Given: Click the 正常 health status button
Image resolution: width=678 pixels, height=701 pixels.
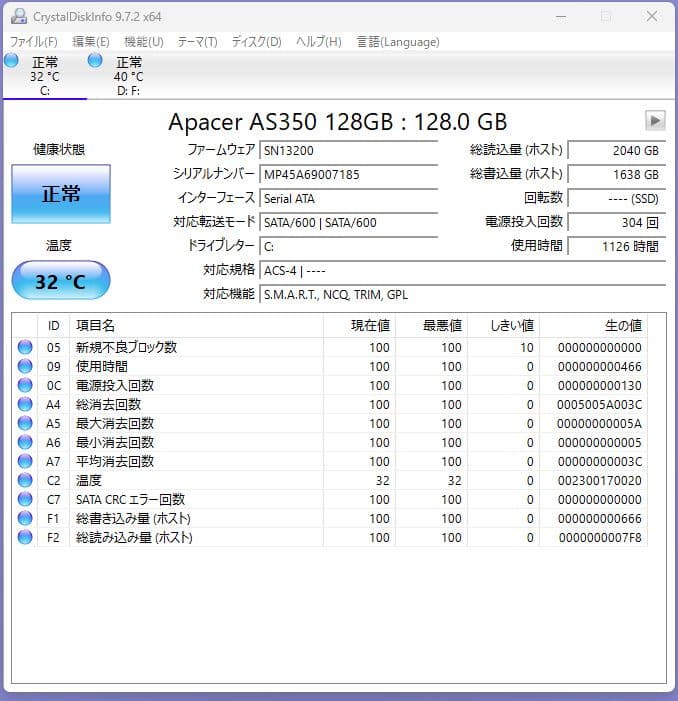Looking at the screenshot, I should pos(61,194).
